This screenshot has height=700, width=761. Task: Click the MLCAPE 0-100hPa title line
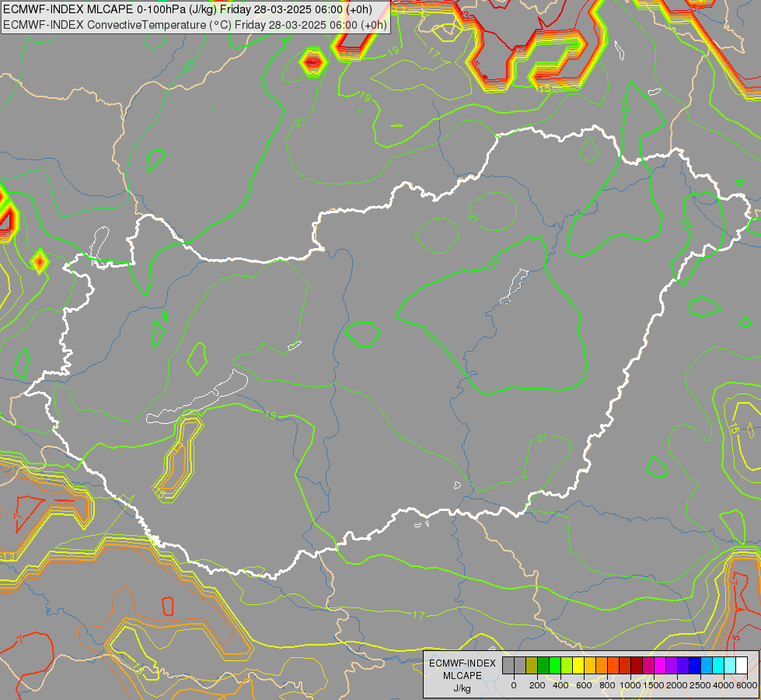click(x=188, y=9)
